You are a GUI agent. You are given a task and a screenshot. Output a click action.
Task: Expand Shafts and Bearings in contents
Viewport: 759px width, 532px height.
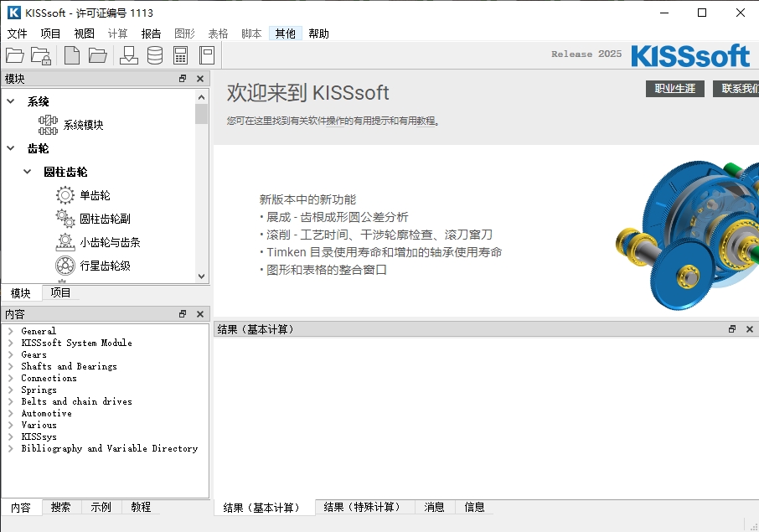click(x=11, y=366)
